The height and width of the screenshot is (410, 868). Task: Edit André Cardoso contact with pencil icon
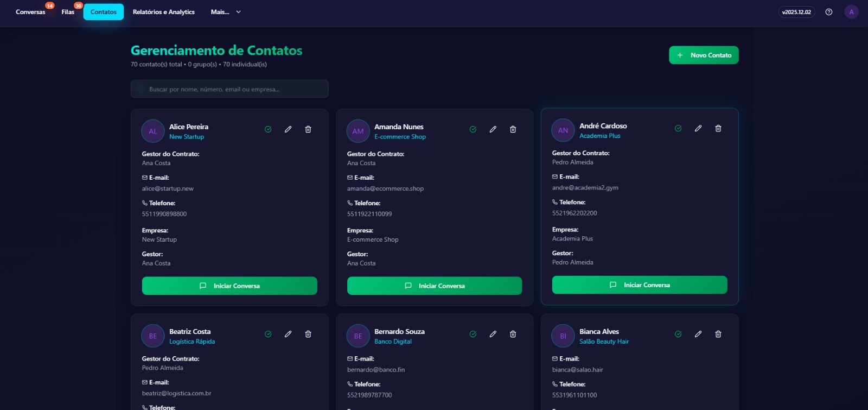coord(698,128)
